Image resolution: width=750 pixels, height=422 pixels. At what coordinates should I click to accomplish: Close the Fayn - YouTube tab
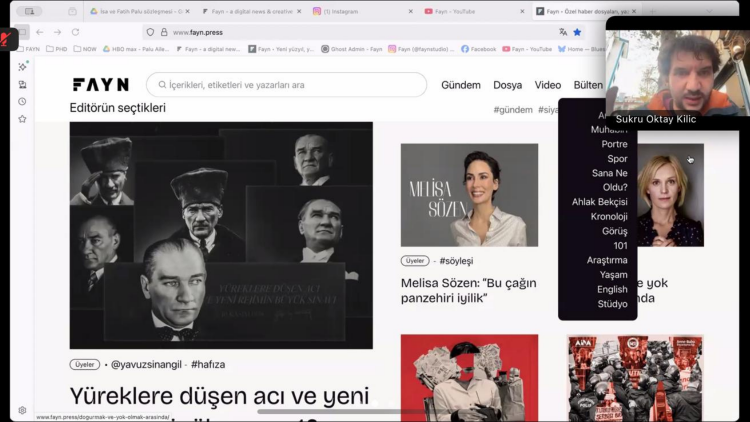pos(522,11)
